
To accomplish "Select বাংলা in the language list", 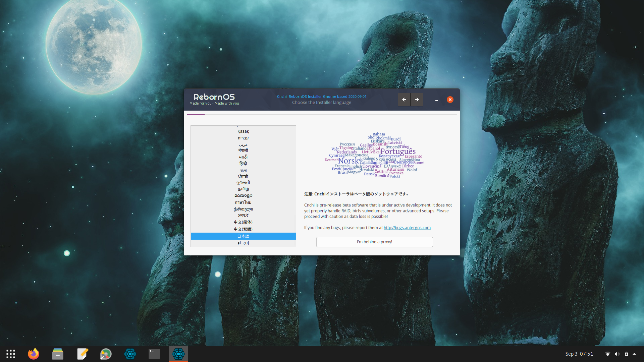I will pos(243,170).
